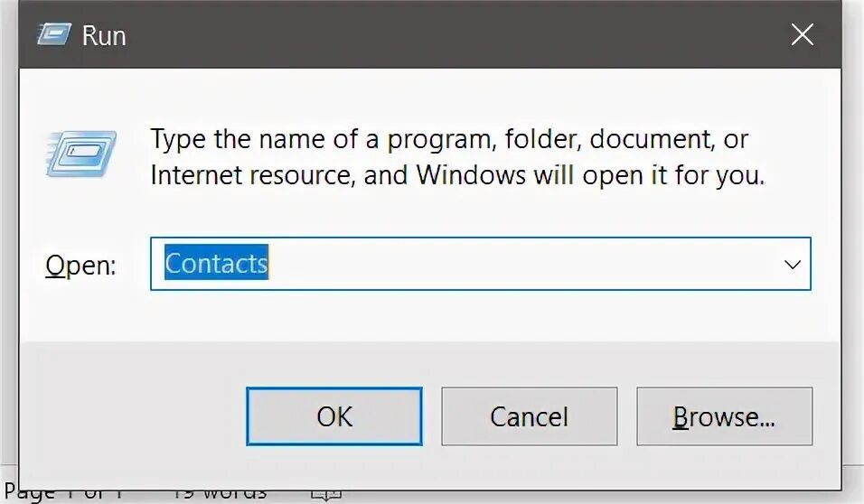Open file picker with Browse button
Image resolution: width=864 pixels, height=504 pixels.
[x=724, y=416]
